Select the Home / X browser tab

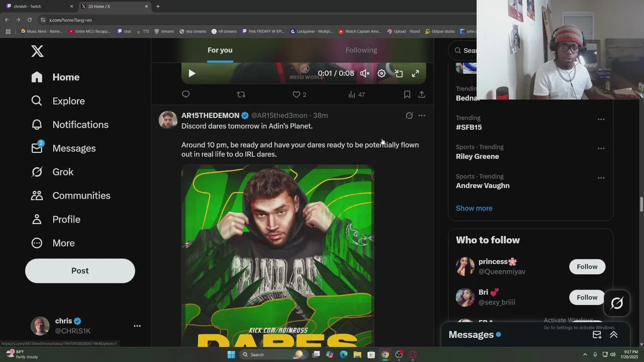click(115, 7)
